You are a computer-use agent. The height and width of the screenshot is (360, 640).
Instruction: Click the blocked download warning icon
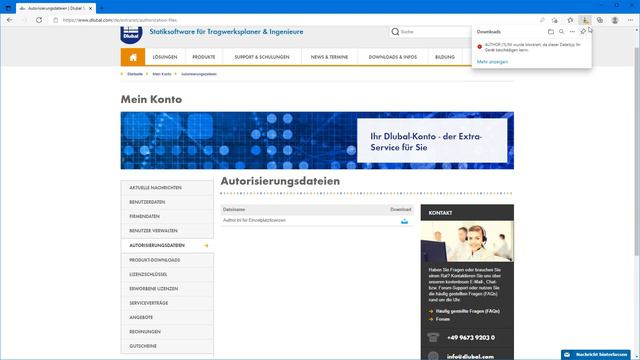(x=480, y=47)
